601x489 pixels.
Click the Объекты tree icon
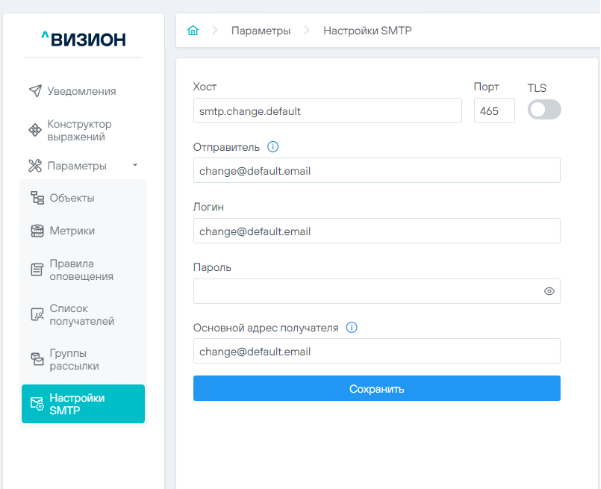pos(37,198)
